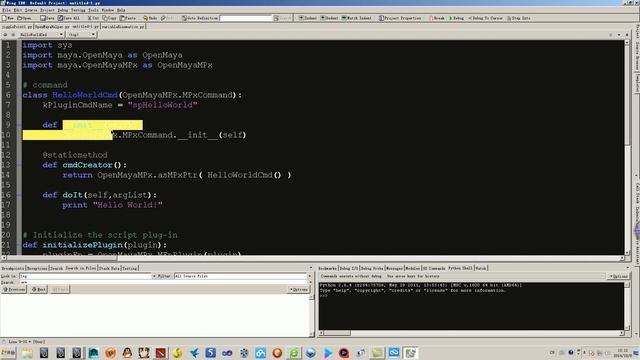Open the editor options dropdown arrow at top right
Screen dimensions: 640x360
click(x=619, y=35)
